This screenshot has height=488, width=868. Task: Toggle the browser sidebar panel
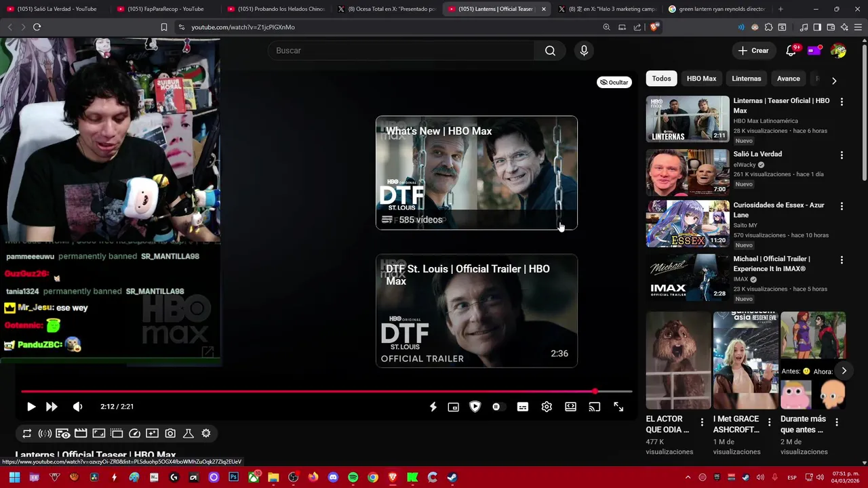tap(817, 27)
